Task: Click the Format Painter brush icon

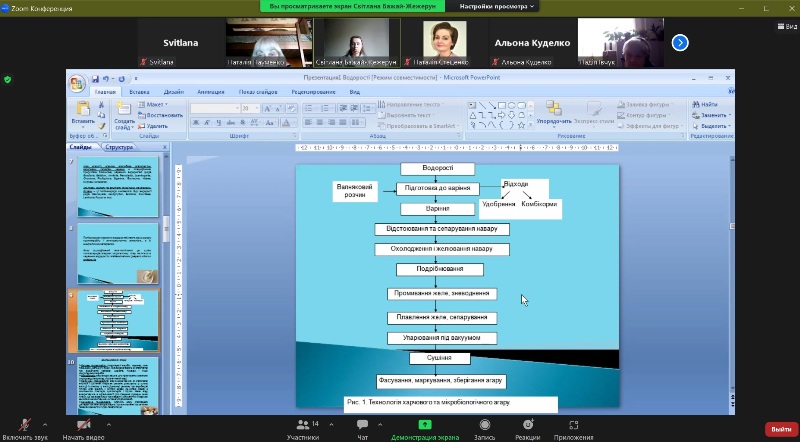Action: click(x=101, y=126)
